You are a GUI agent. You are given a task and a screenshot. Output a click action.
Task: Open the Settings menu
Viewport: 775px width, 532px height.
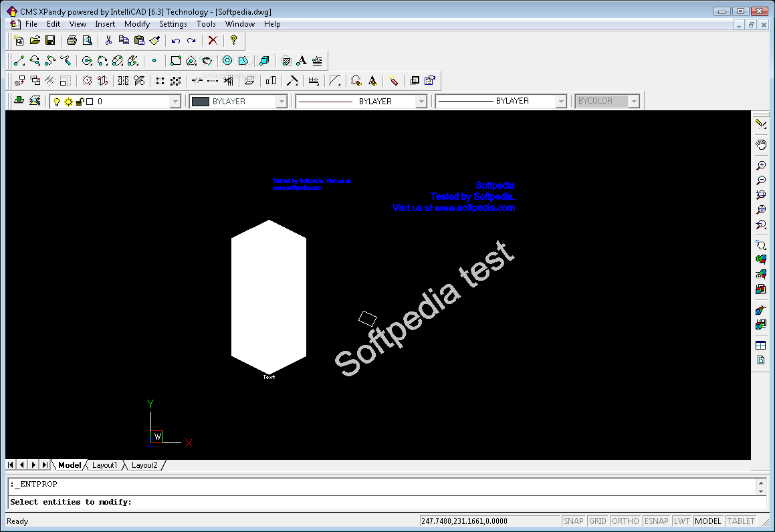[x=173, y=23]
